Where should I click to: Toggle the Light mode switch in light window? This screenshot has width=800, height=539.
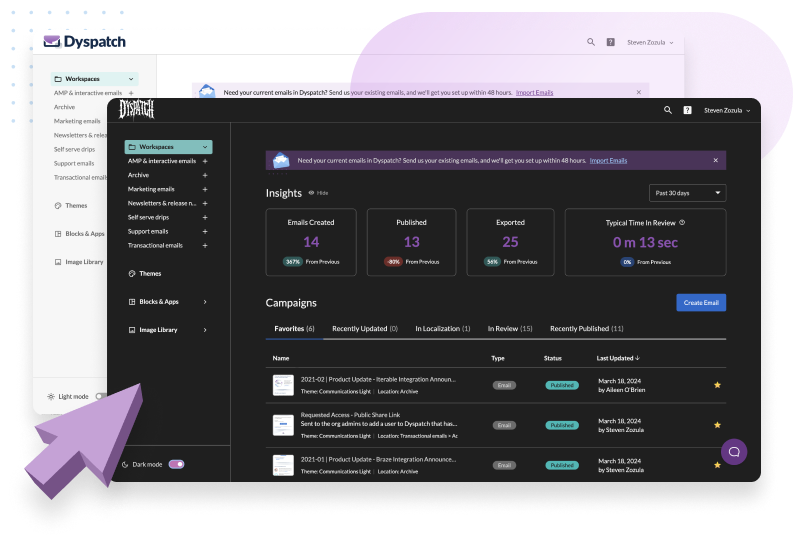101,396
